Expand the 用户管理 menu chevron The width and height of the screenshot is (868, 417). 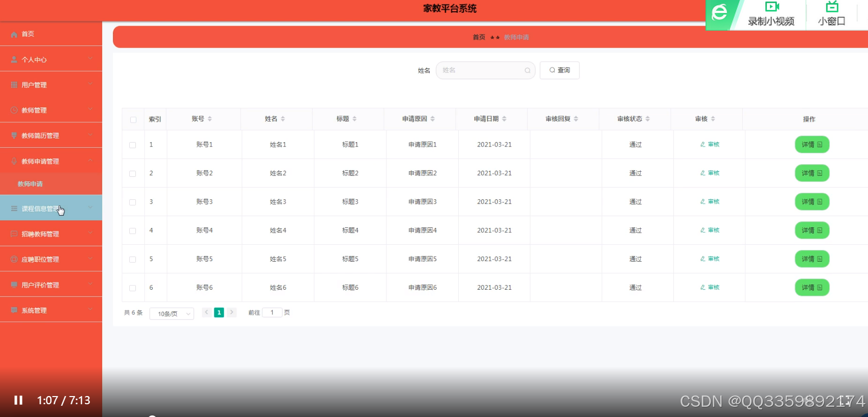click(x=90, y=84)
